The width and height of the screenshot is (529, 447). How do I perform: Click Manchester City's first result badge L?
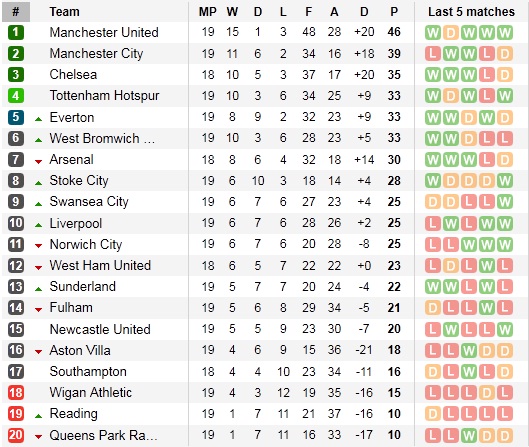pos(433,54)
